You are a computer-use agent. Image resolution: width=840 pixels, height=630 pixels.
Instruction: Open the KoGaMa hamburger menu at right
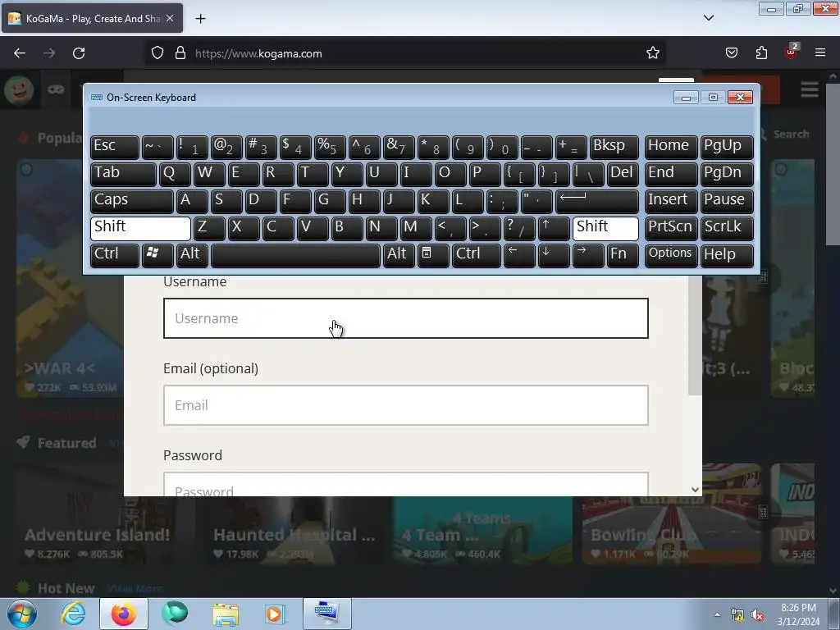point(810,89)
